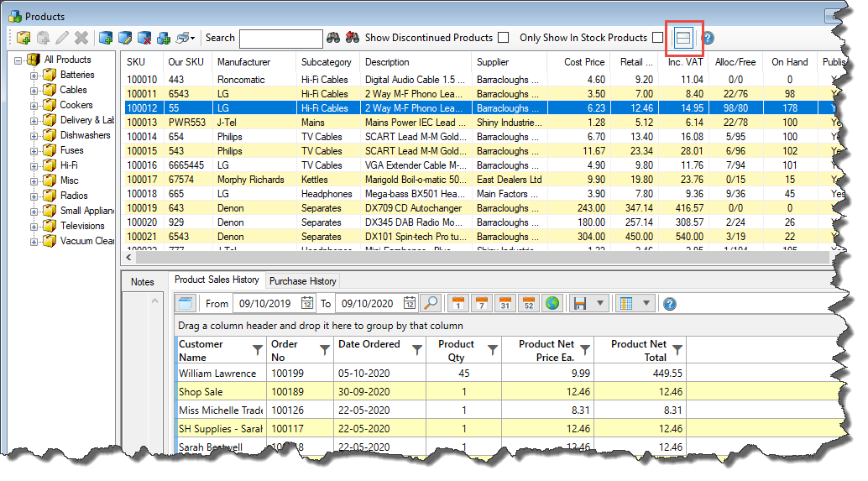868x481 pixels.
Task: Open the save/export dropdown arrow
Action: 599,303
